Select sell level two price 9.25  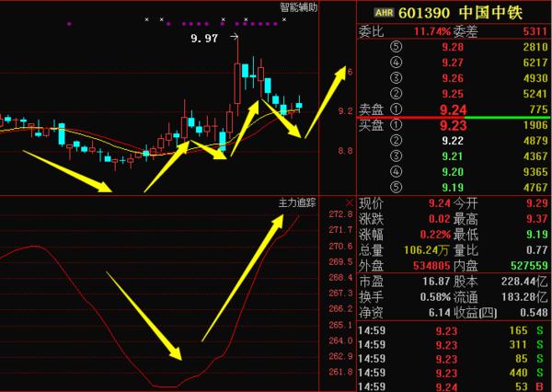(453, 94)
